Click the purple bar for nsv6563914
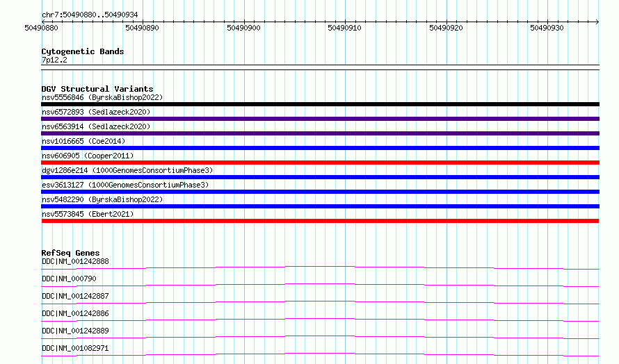 [320, 133]
